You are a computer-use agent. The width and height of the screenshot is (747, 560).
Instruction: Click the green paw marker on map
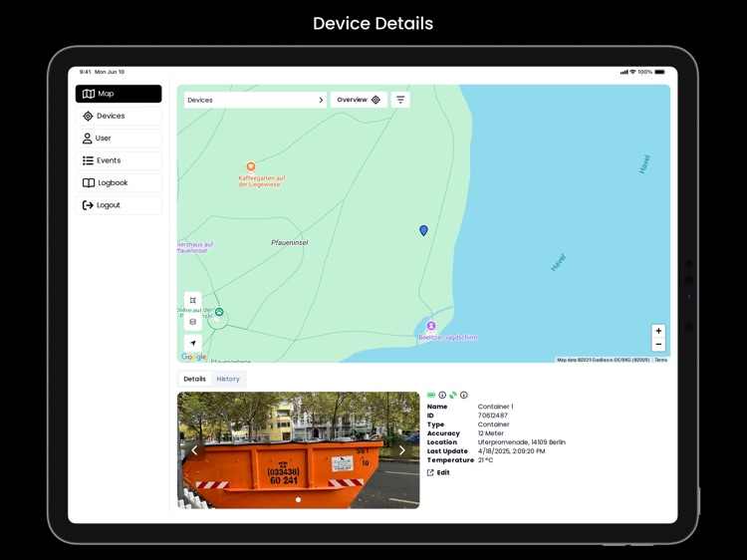coord(219,312)
